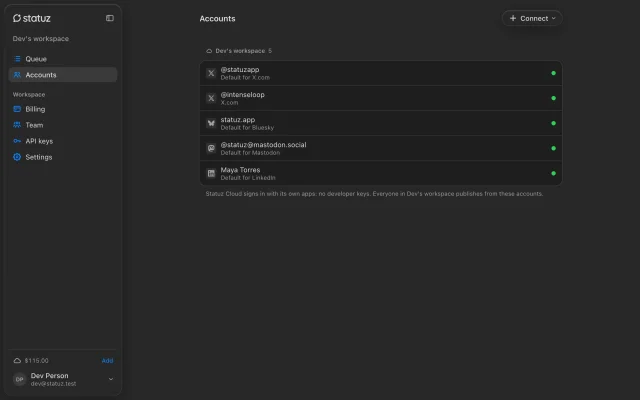Click 'Default for Bluesky' subtitle
The image size is (640, 400).
247,128
